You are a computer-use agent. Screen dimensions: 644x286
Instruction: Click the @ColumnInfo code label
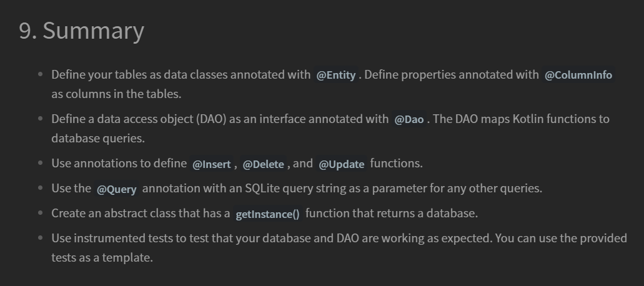(x=578, y=75)
